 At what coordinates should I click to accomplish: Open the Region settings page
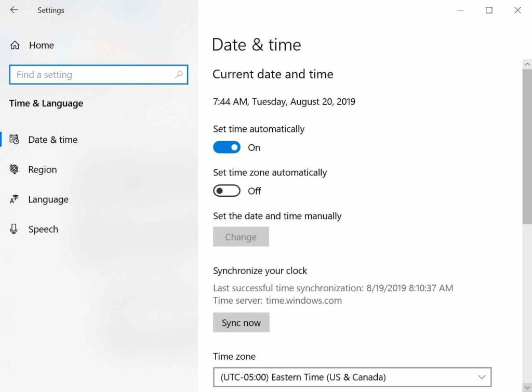(43, 170)
